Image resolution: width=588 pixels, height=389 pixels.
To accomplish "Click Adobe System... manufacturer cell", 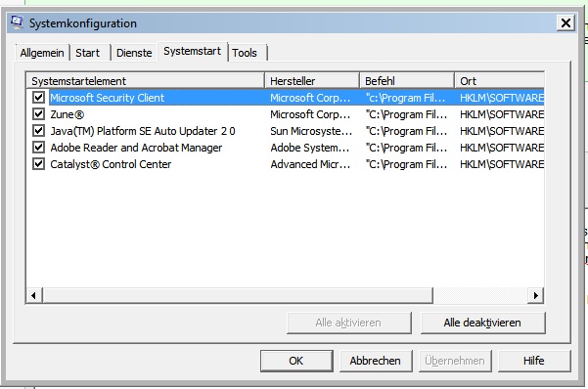I will (310, 148).
